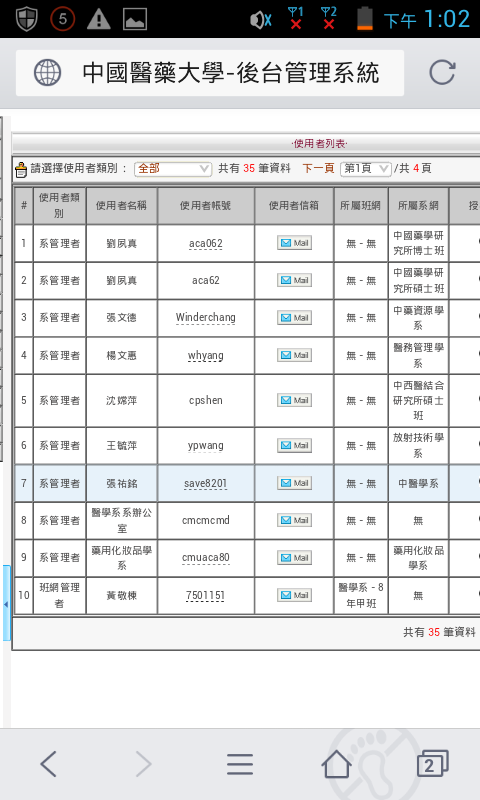Screen dimensions: 480x800
Task: Open account link 7501151
Action: coord(206,595)
